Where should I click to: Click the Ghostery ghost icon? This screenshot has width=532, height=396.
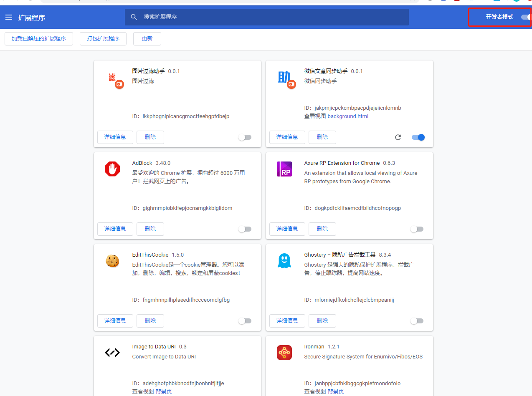[284, 261]
